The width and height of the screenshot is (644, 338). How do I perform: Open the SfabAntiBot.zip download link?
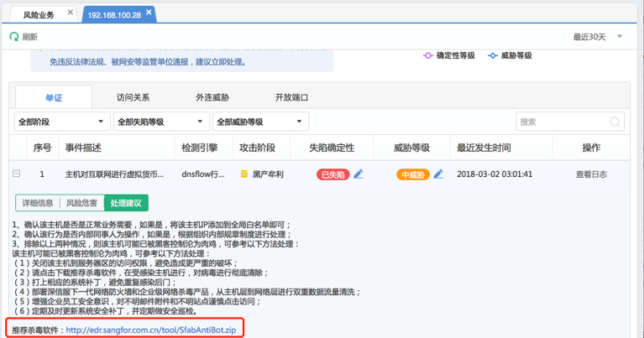pos(151,330)
